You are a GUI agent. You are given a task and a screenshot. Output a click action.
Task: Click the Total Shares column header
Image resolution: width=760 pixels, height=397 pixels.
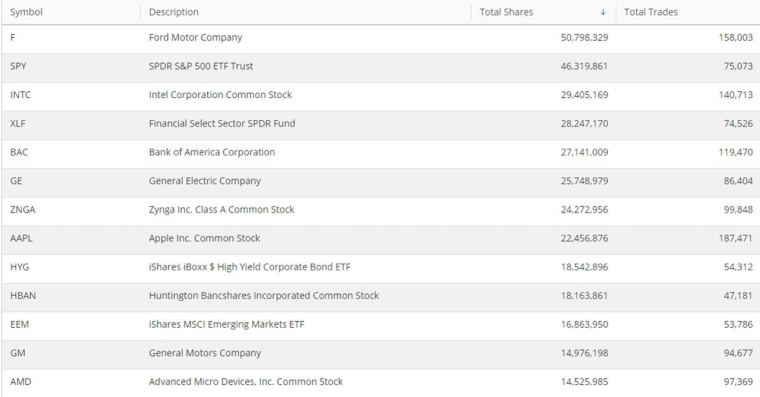pyautogui.click(x=506, y=12)
